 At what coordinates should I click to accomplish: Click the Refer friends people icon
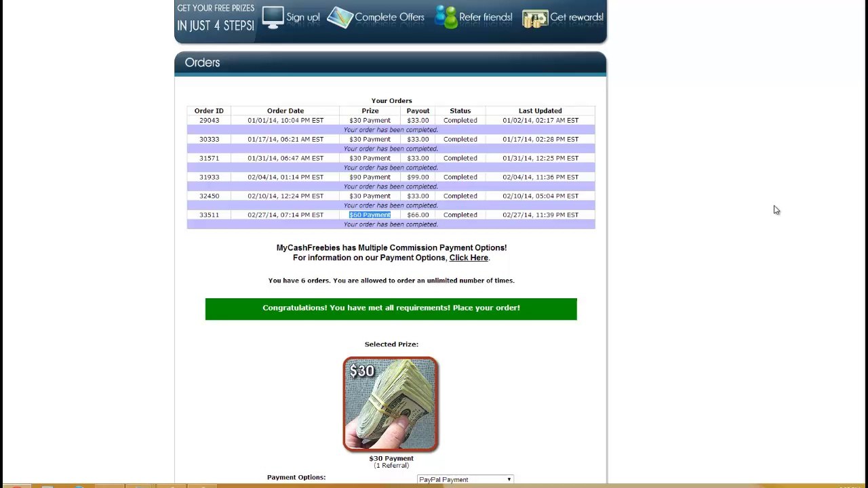coord(446,17)
